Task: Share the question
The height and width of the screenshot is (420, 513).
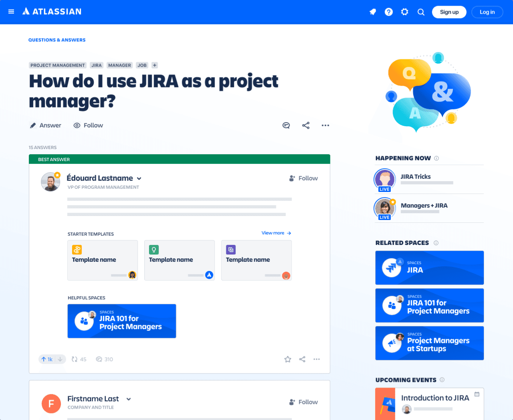Action: coord(306,125)
